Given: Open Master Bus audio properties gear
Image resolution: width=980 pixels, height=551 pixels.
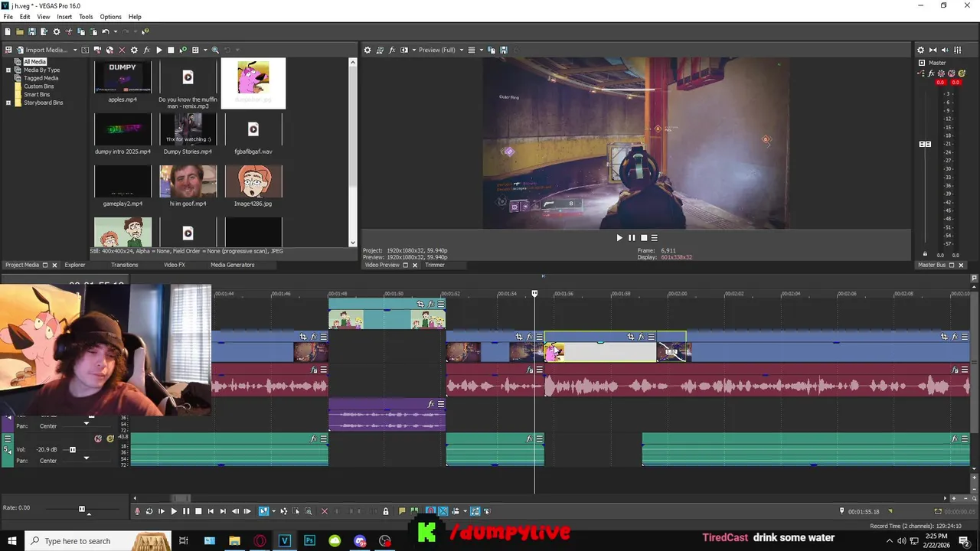Looking at the screenshot, I should (x=921, y=50).
